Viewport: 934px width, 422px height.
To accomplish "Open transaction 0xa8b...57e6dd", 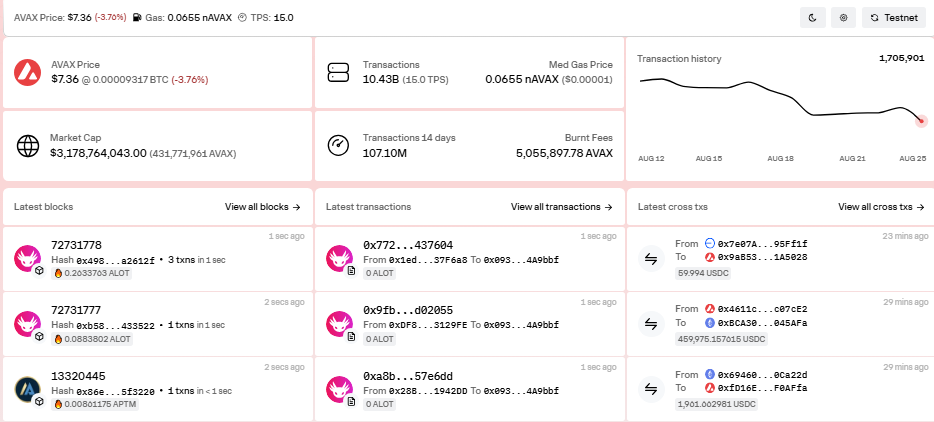I will point(408,376).
